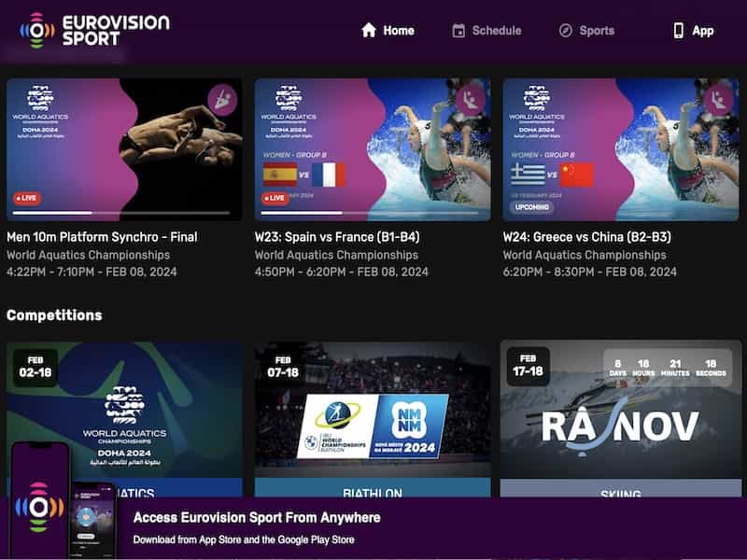Click the App phone icon
The width and height of the screenshot is (747, 560).
(678, 31)
